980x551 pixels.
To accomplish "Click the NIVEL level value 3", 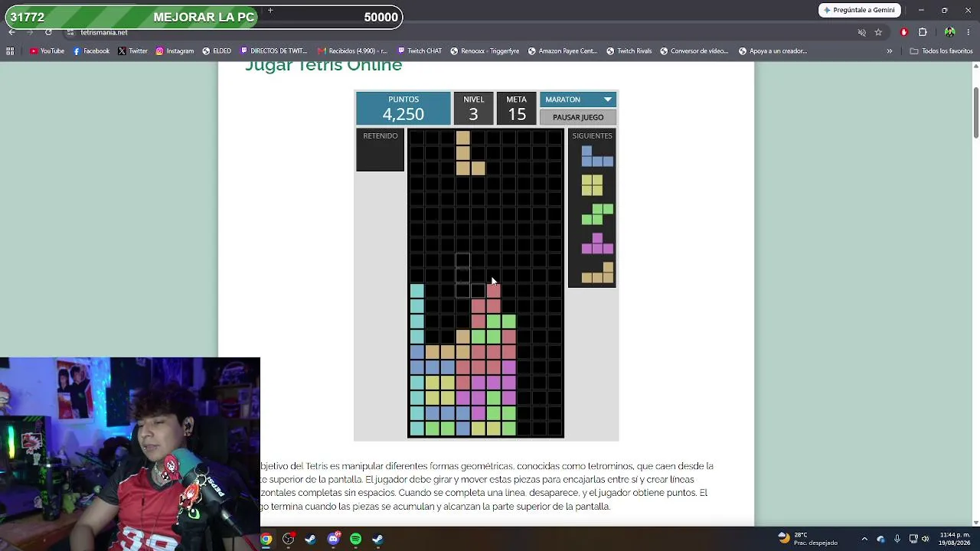I will (473, 114).
